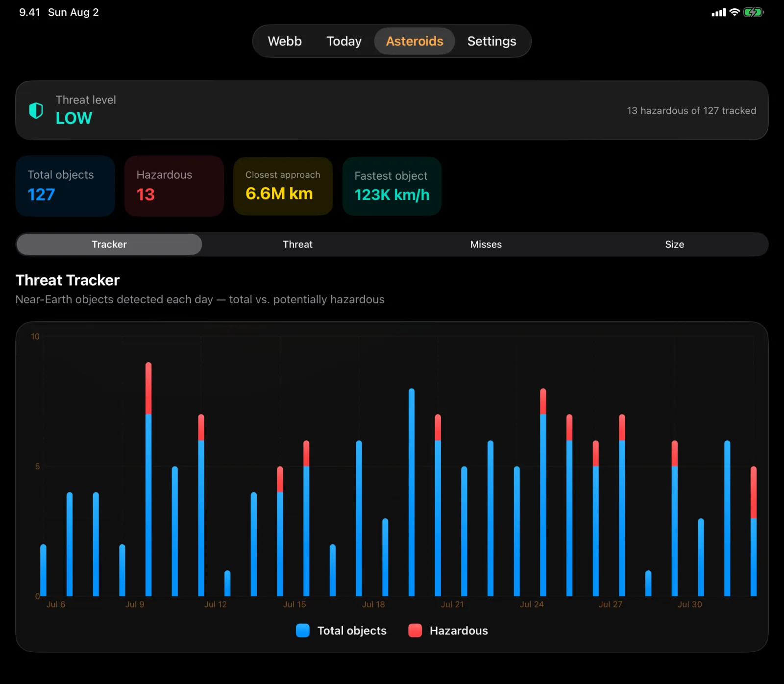Select the Jul 27 axis label
Screen dimensions: 784x684
click(611, 605)
